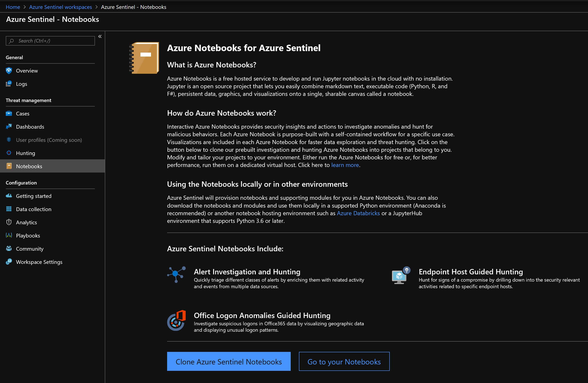This screenshot has height=383, width=588.
Task: Collapse the sidebar with double chevron
Action: click(x=100, y=36)
